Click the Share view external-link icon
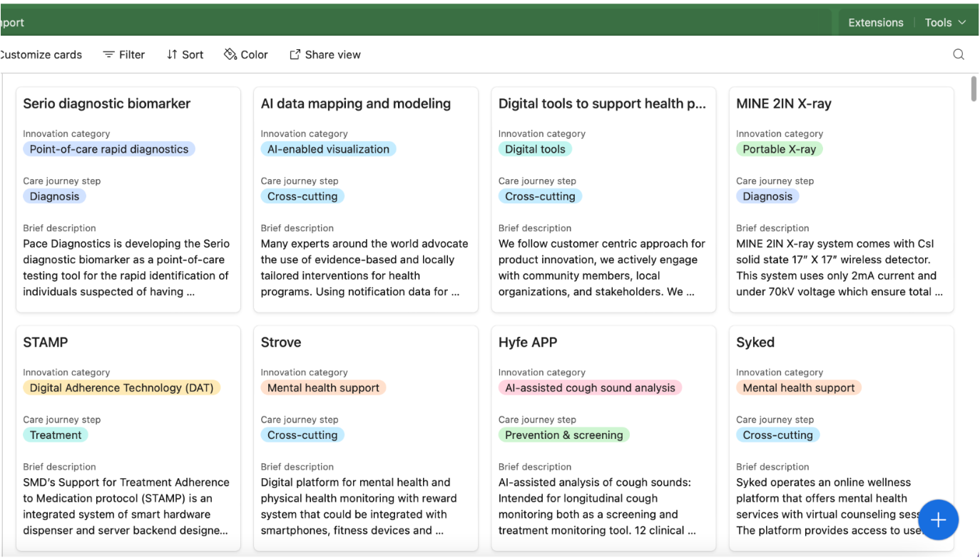This screenshot has width=980, height=558. pyautogui.click(x=295, y=54)
